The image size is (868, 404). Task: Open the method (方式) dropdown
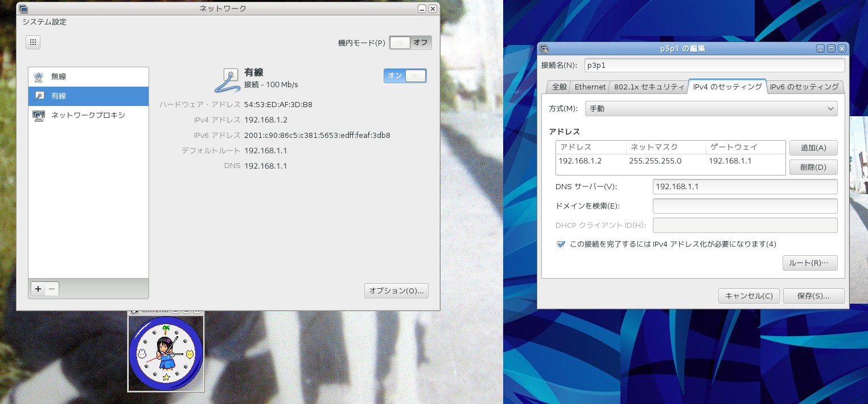711,108
